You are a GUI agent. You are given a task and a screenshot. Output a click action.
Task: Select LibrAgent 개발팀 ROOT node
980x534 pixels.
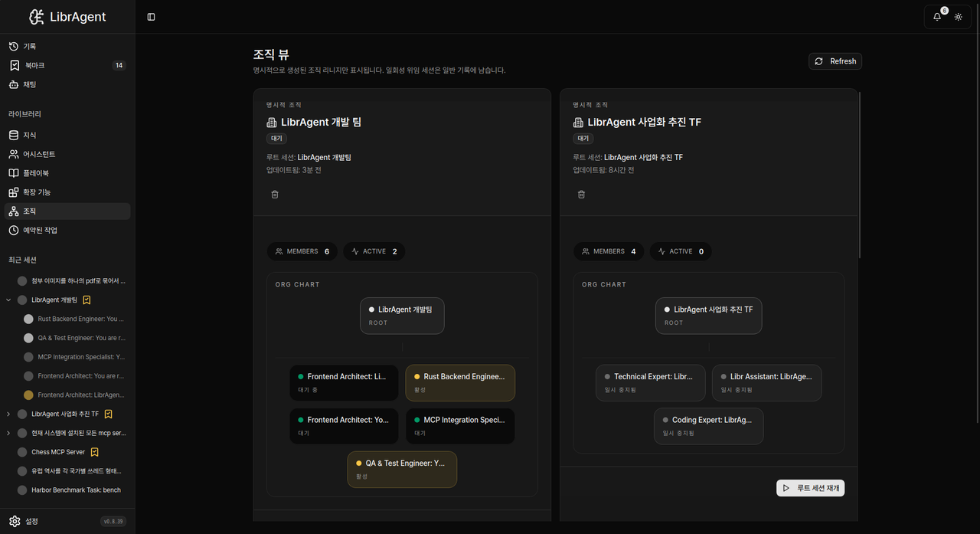[402, 316]
